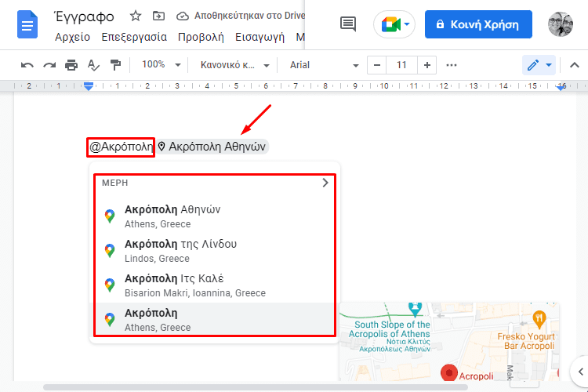Show more toolbar options ellipsis

click(452, 65)
